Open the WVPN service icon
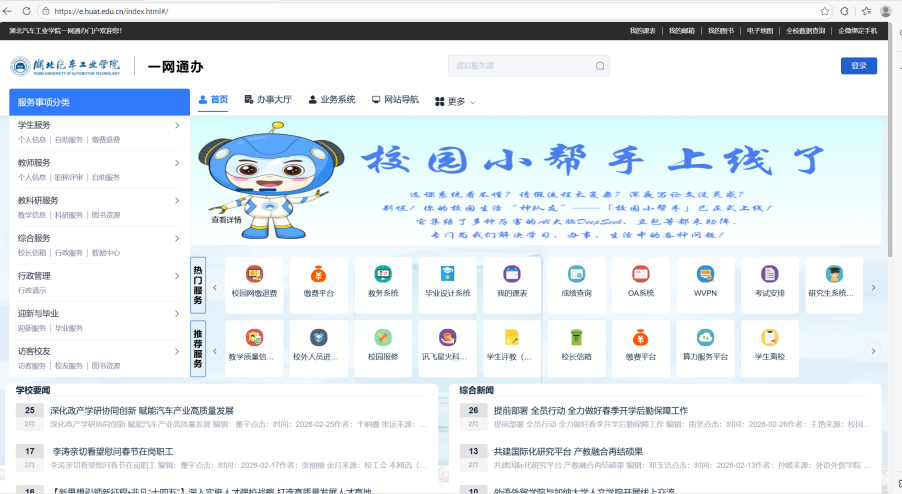Screen dimensions: 902x494 (705, 274)
